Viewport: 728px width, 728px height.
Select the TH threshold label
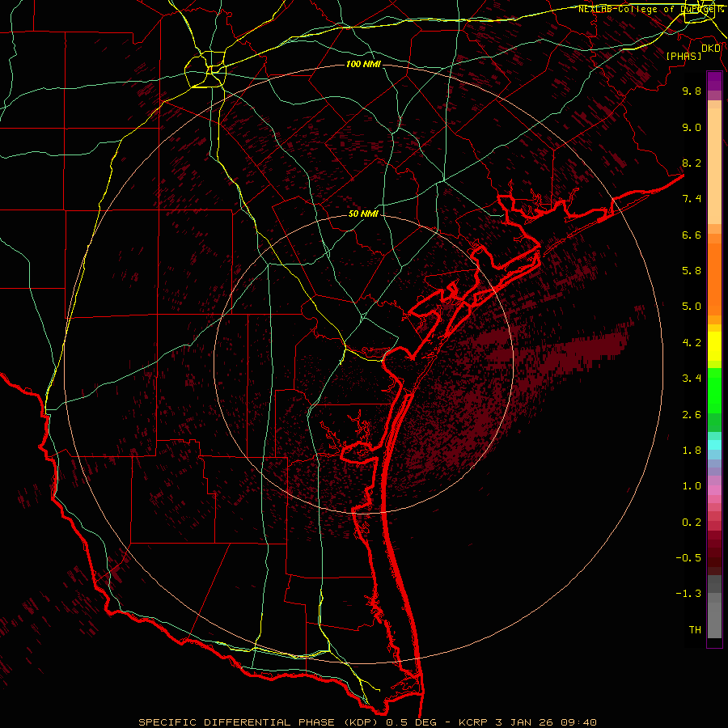695,629
